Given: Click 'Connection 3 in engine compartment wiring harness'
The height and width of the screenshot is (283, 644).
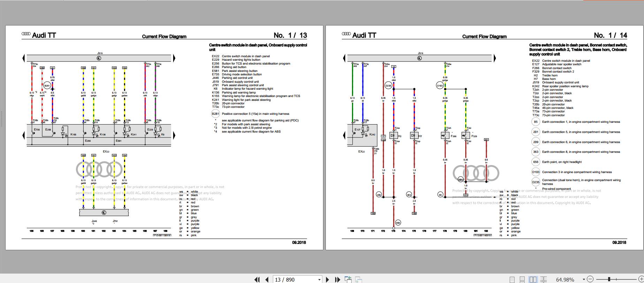Looking at the screenshot, I should [577, 172].
